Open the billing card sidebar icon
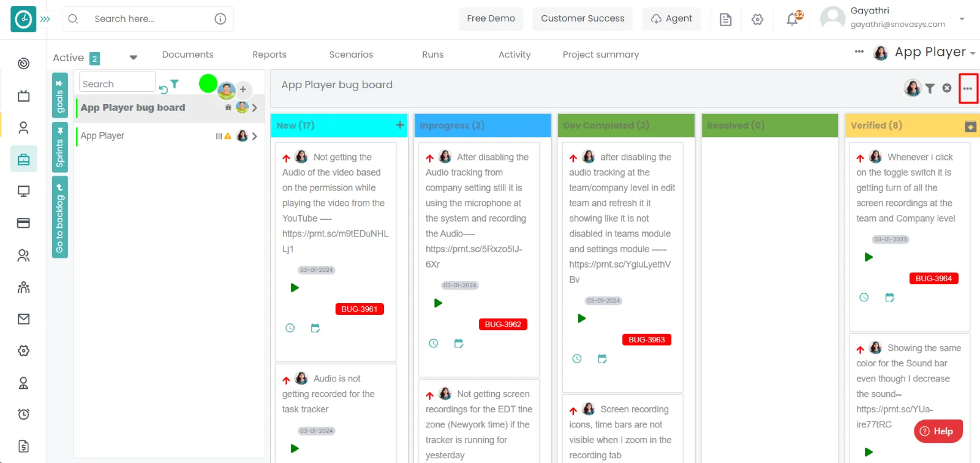Viewport: 980px width, 463px height. pyautogui.click(x=23, y=223)
